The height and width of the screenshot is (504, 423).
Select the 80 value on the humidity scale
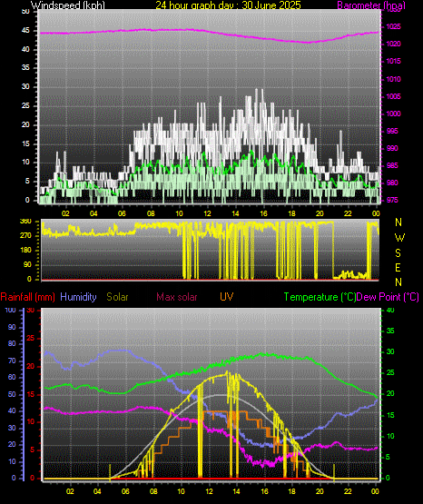coord(12,343)
